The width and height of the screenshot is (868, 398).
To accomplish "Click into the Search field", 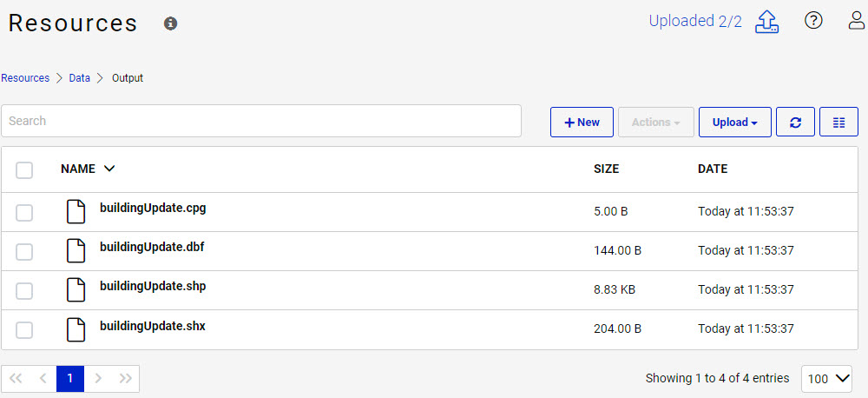I will coord(260,121).
